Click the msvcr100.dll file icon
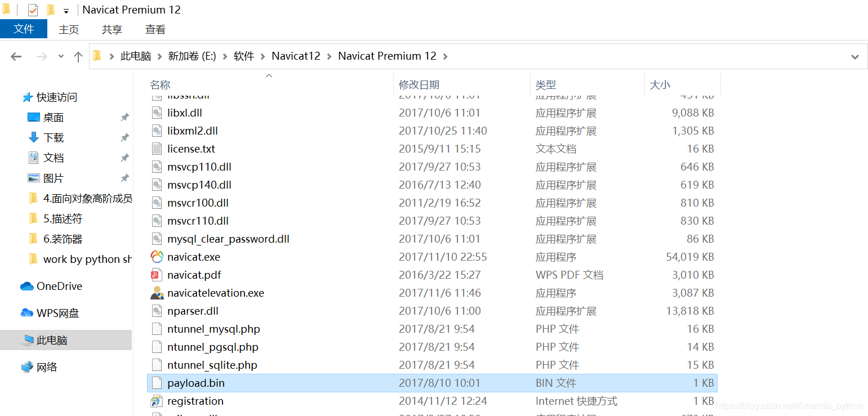Viewport: 868px width, 416px height. click(x=157, y=203)
